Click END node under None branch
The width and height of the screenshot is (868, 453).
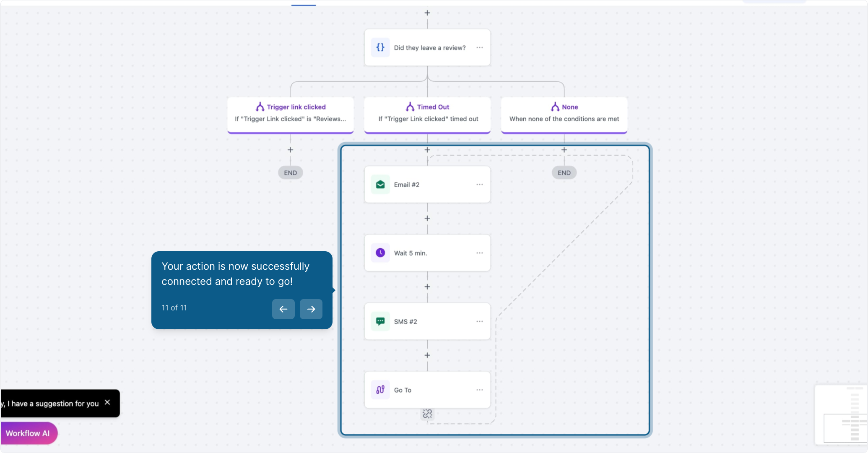[x=564, y=173]
